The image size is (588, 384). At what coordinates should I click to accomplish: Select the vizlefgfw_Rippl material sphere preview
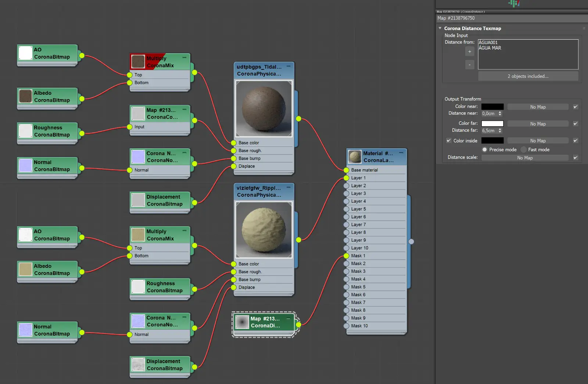(263, 229)
